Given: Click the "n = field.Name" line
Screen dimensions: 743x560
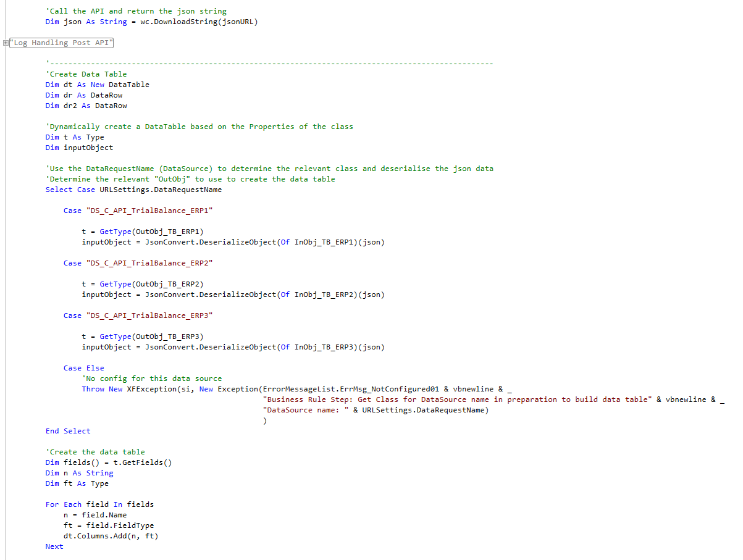Looking at the screenshot, I should [x=95, y=515].
